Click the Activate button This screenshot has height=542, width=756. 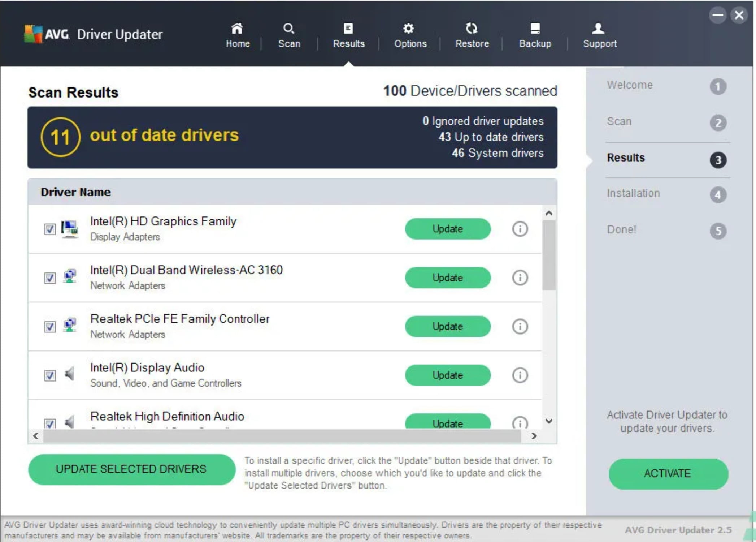668,474
